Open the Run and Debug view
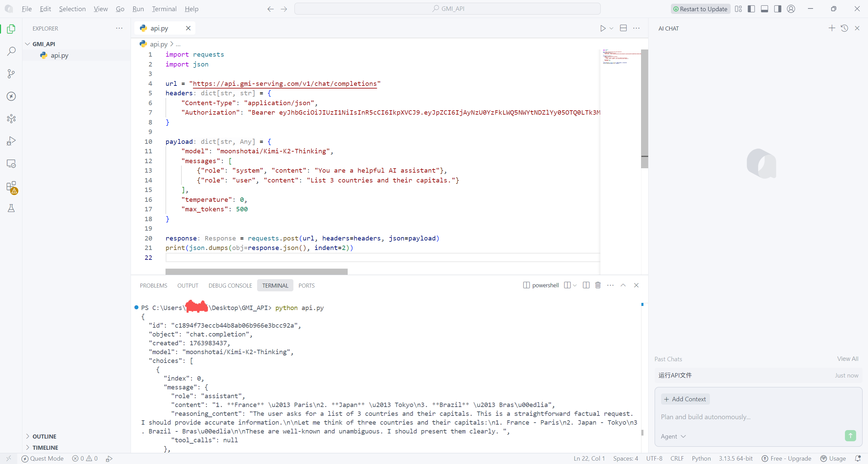This screenshot has height=464, width=868. point(11,141)
